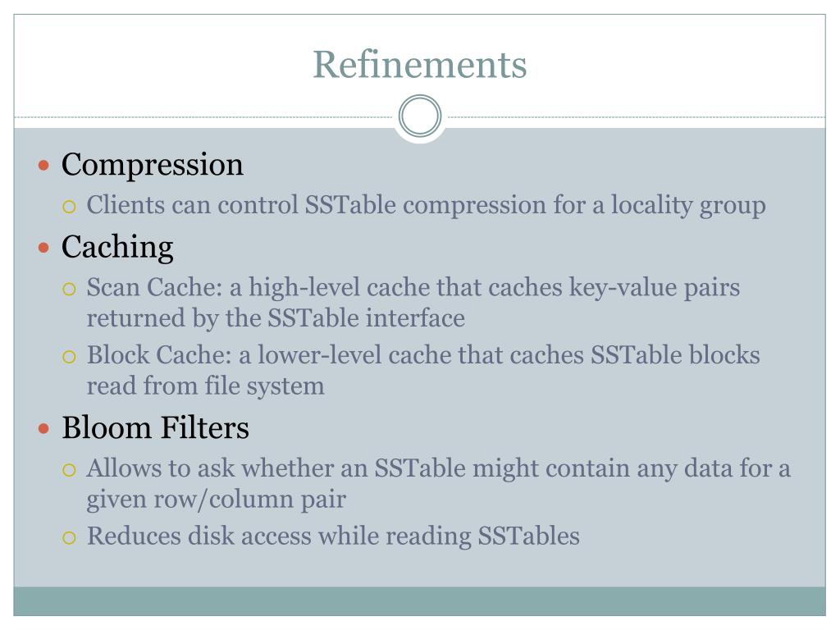Click the 'returned by the SSTable interface' line
Viewport: 840px width, 630px height.
click(276, 318)
